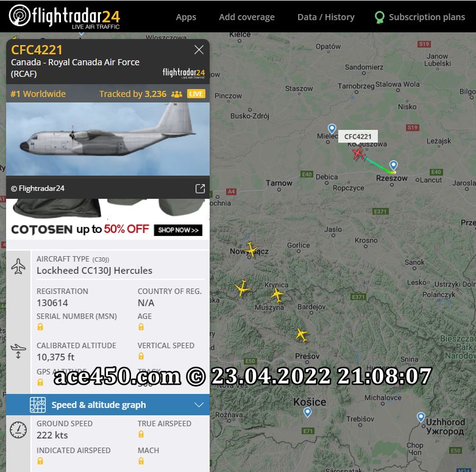Click Uzhhorod airport pin marker

click(x=421, y=417)
